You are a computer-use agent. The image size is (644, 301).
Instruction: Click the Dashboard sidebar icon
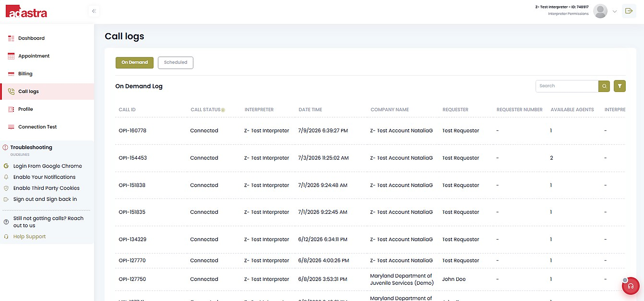point(11,38)
